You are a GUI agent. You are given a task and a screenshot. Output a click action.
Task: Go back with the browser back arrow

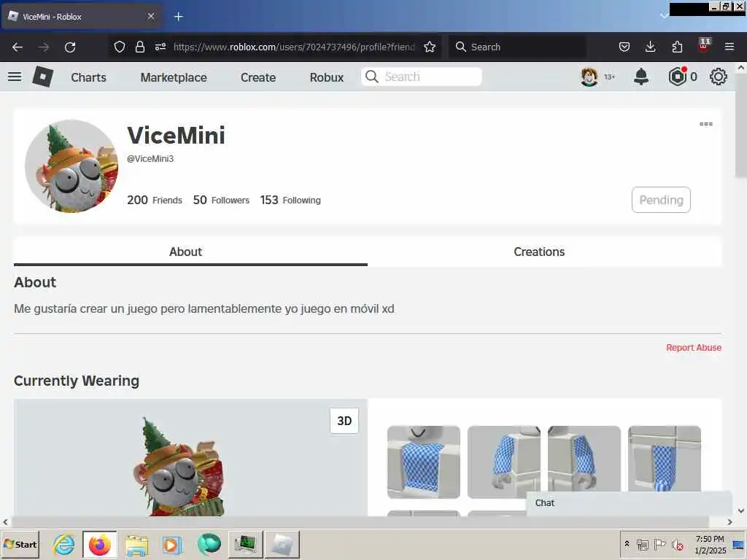point(18,47)
